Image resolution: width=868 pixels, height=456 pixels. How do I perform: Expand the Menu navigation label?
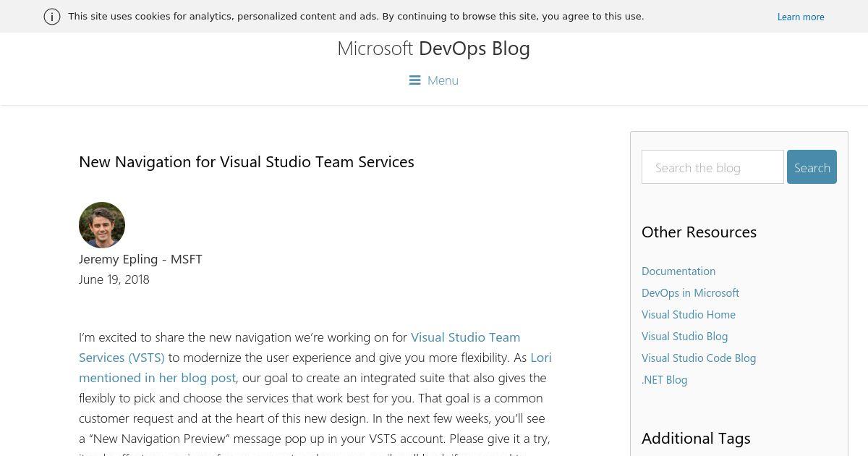pos(443,80)
